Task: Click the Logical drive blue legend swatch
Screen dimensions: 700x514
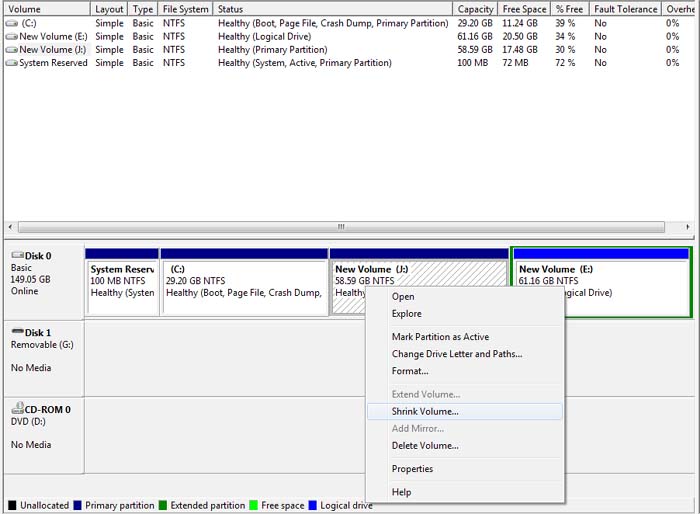Action: pyautogui.click(x=313, y=506)
